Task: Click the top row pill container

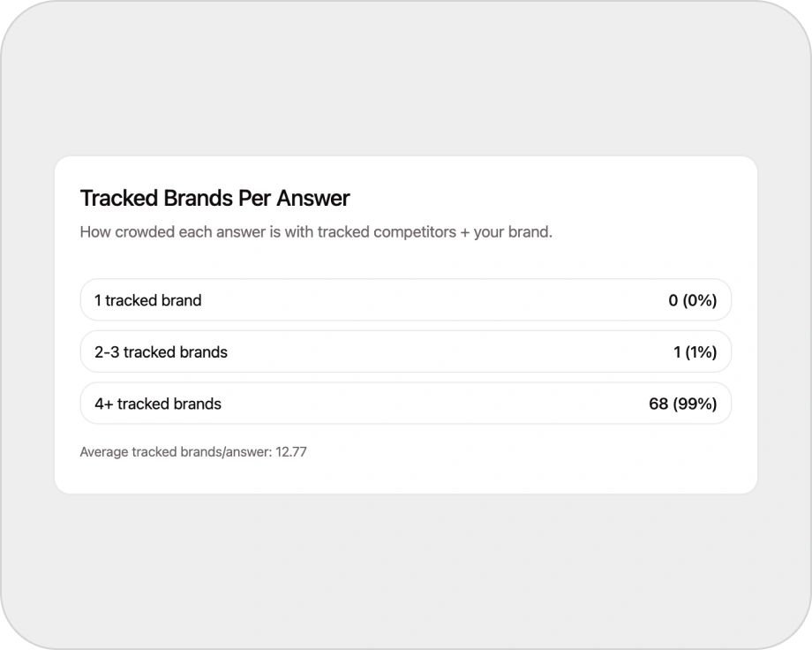Action: [x=406, y=299]
